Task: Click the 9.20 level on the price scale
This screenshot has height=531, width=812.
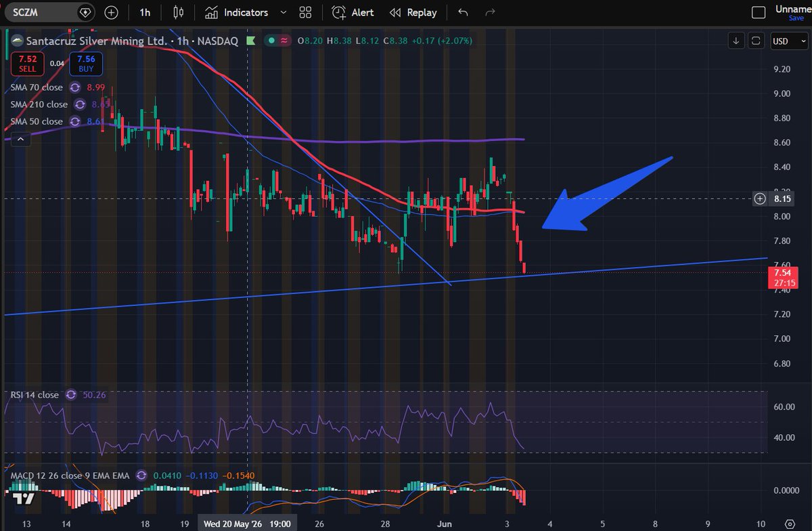Action: [x=782, y=69]
